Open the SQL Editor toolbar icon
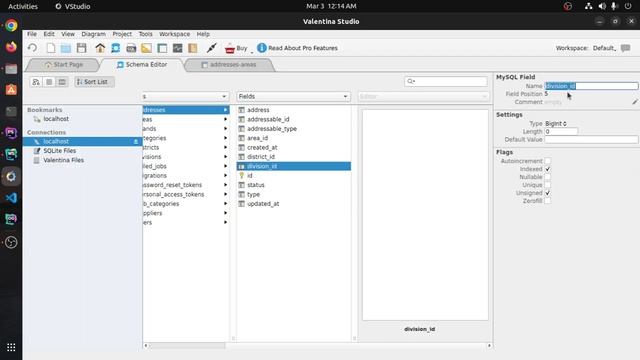Image resolution: width=640 pixels, height=360 pixels. (x=131, y=48)
